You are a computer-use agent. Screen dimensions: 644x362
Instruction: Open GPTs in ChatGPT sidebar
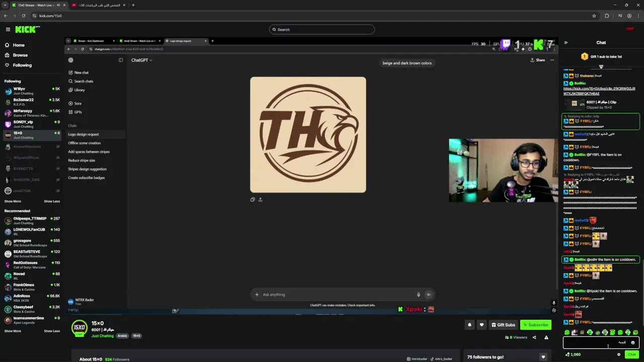[75, 112]
